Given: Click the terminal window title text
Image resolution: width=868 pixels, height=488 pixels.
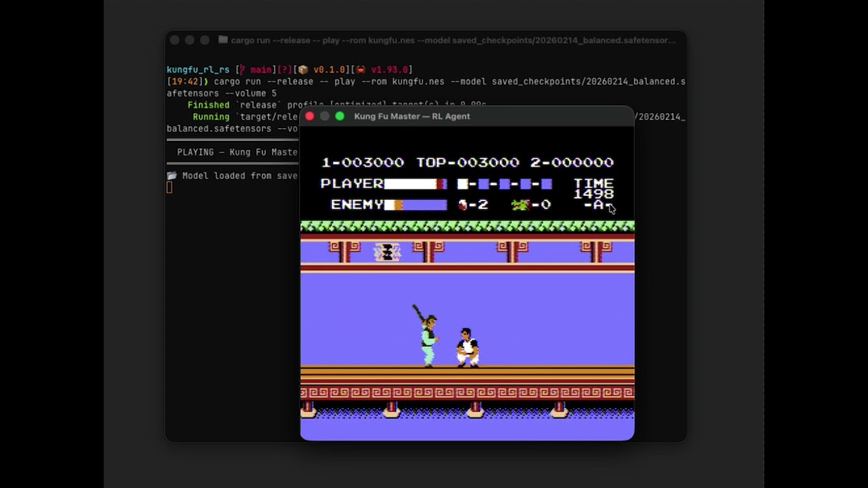Looking at the screenshot, I should [453, 41].
